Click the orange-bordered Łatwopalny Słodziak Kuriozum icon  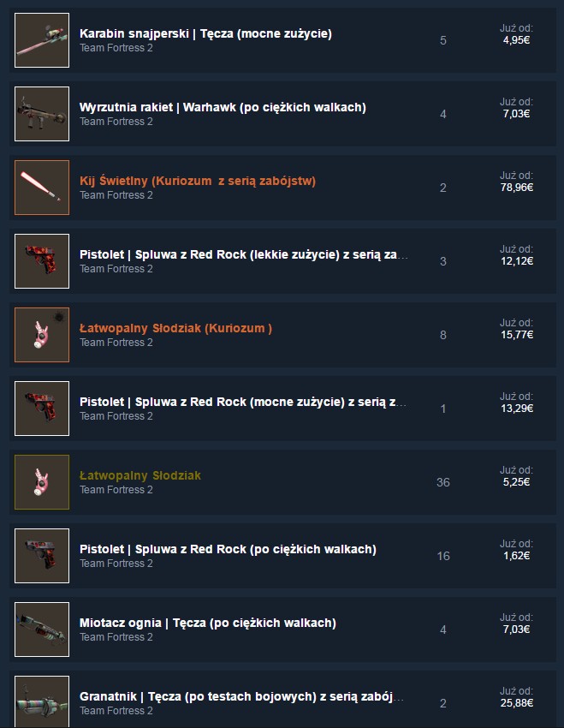[x=42, y=335]
